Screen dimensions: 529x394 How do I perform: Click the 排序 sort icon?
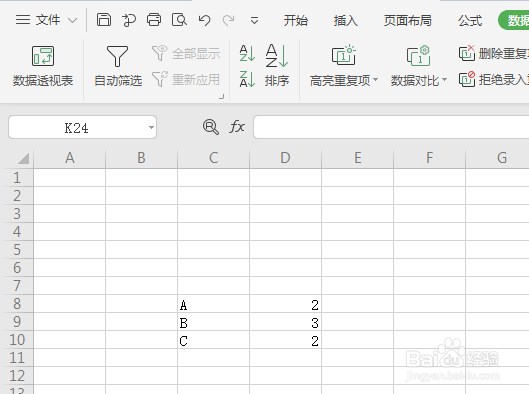pos(277,56)
